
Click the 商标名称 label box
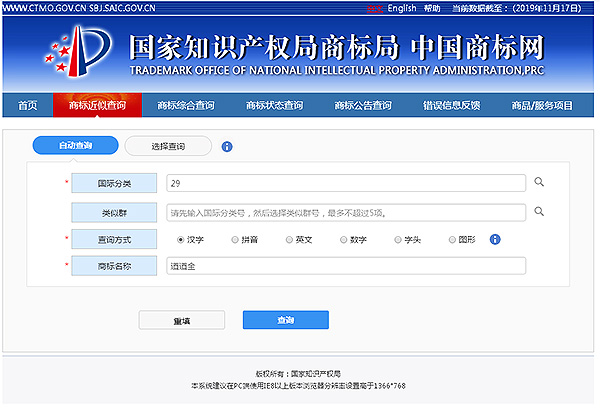click(114, 266)
